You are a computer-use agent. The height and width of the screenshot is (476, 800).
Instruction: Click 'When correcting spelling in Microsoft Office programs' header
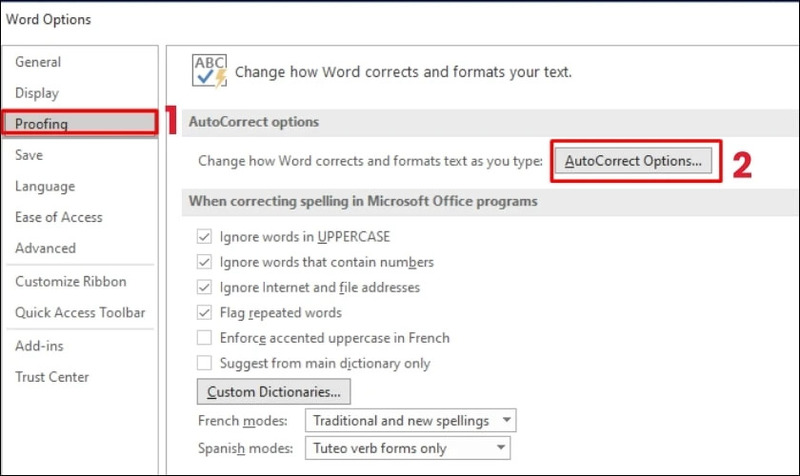pos(363,201)
